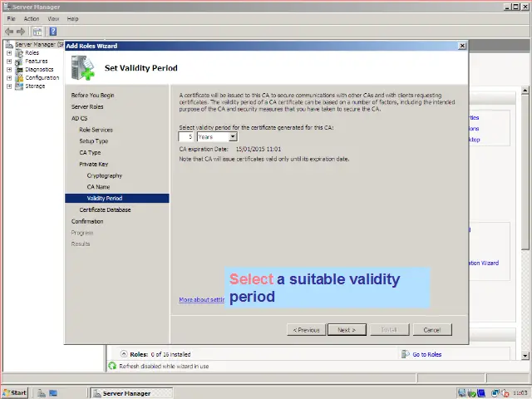
Task: Click the Server Manager quick launch icon
Action: pyautogui.click(x=42, y=393)
